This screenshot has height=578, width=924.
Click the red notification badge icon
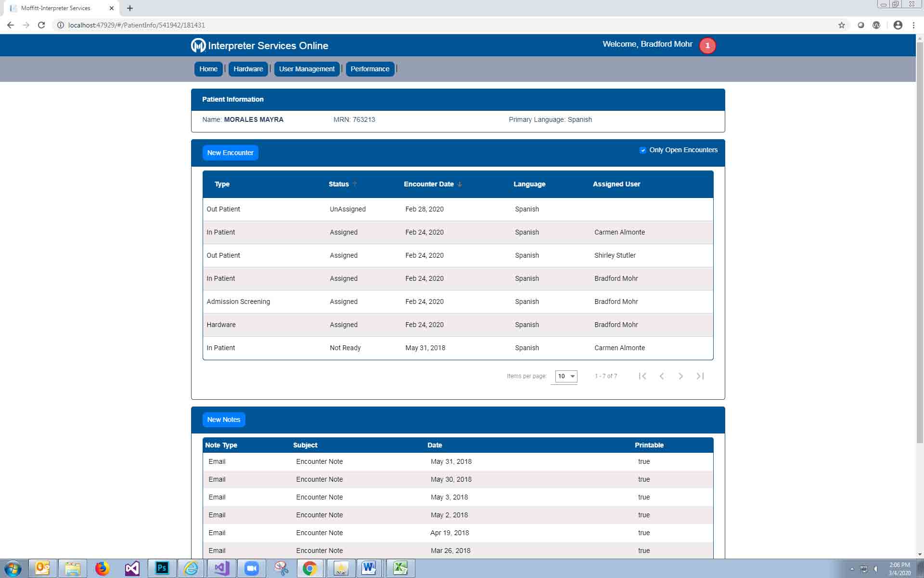(707, 46)
